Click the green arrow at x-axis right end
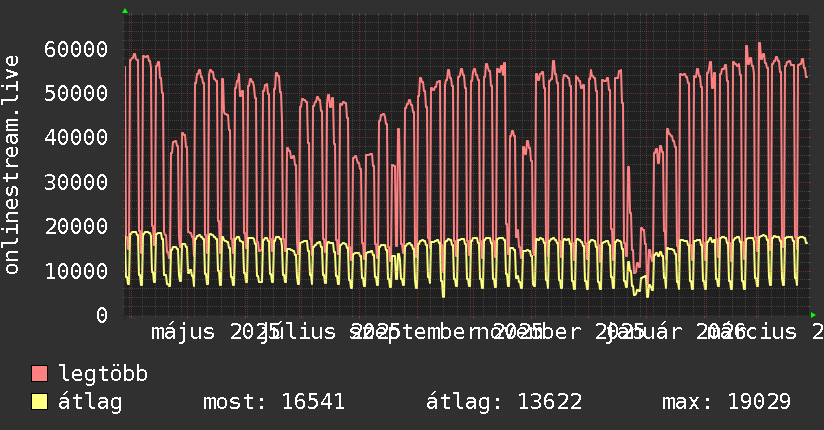 coord(814,315)
